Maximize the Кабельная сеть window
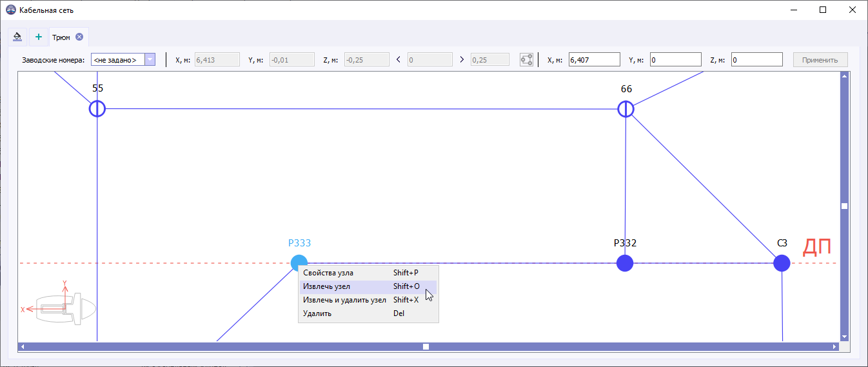 click(823, 10)
